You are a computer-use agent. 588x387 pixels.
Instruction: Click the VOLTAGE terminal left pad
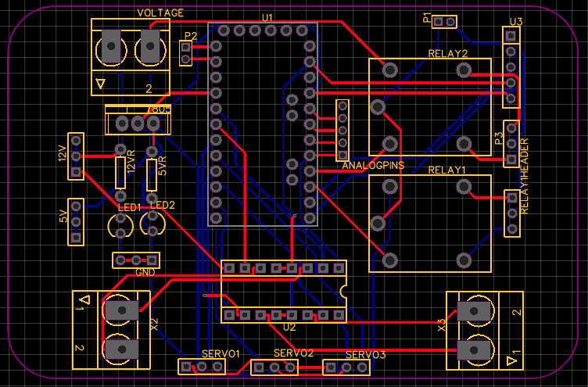tap(111, 46)
